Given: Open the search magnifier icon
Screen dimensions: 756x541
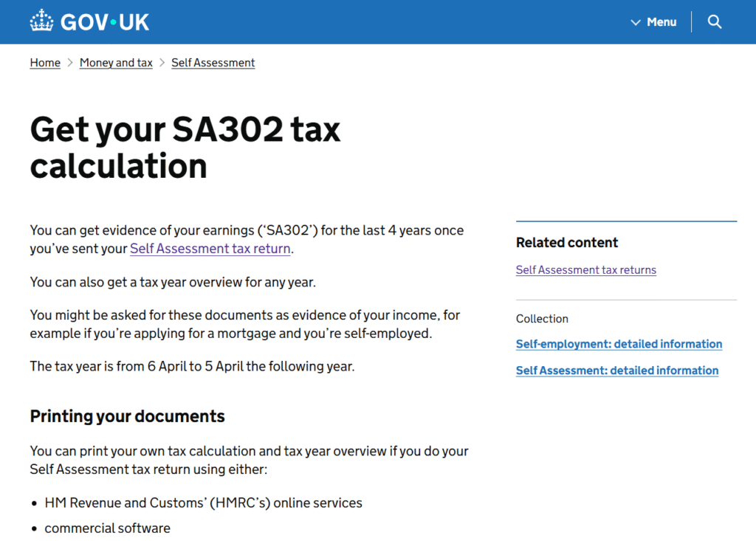Looking at the screenshot, I should (715, 22).
